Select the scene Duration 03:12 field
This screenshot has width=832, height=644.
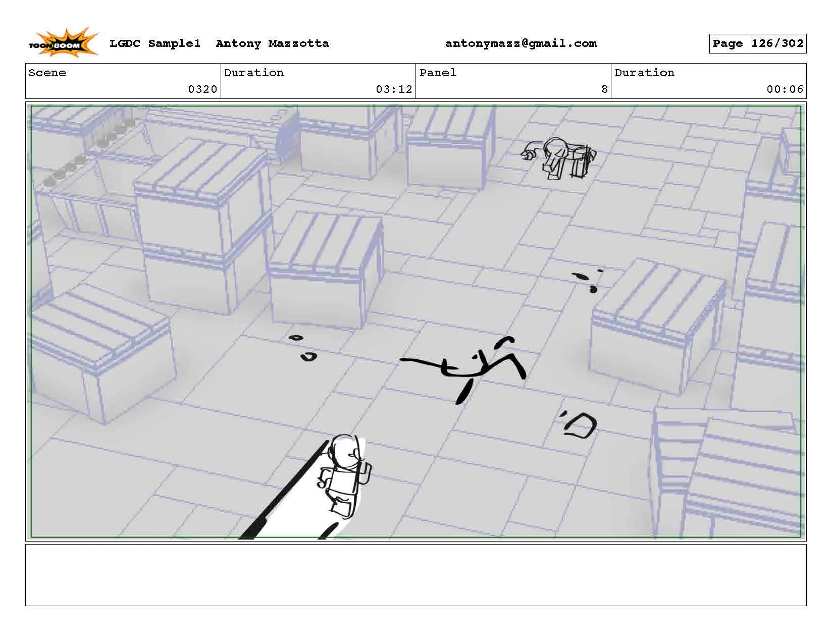[x=318, y=81]
